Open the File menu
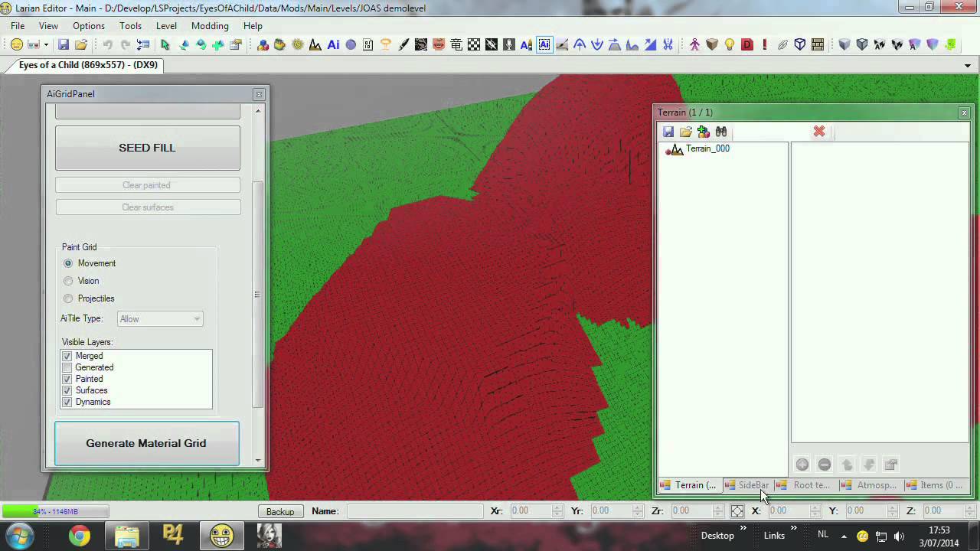 pos(18,25)
